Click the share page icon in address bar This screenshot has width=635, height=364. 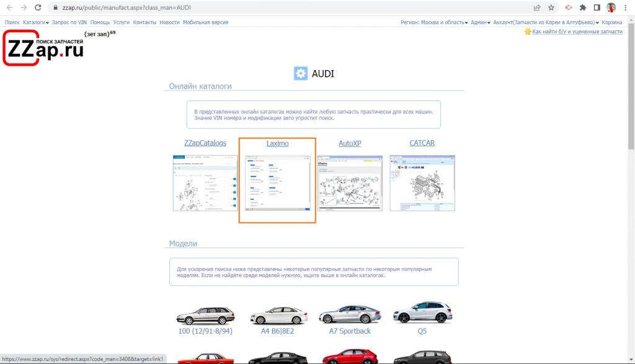[536, 8]
